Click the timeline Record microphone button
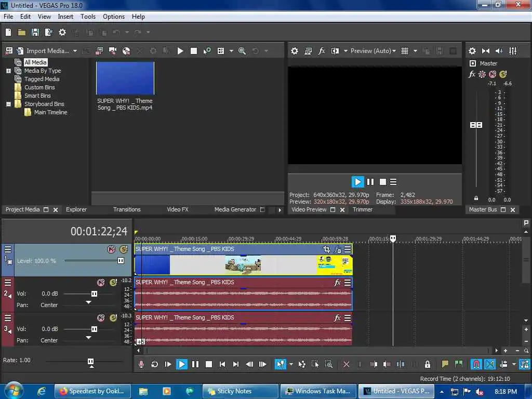The width and height of the screenshot is (532, 399). point(141,364)
